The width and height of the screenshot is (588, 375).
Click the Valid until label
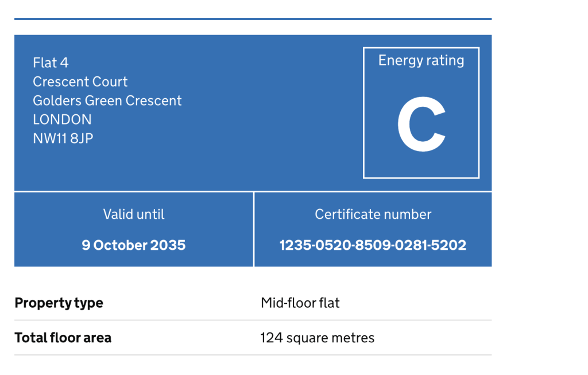133,215
